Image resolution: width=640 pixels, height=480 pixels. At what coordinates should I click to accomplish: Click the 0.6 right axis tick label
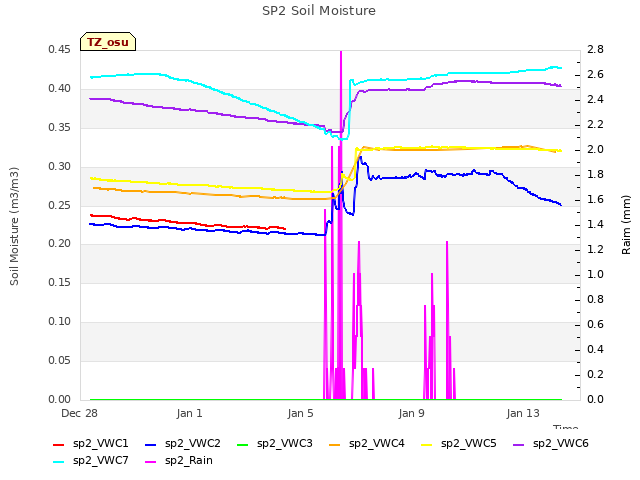595,324
